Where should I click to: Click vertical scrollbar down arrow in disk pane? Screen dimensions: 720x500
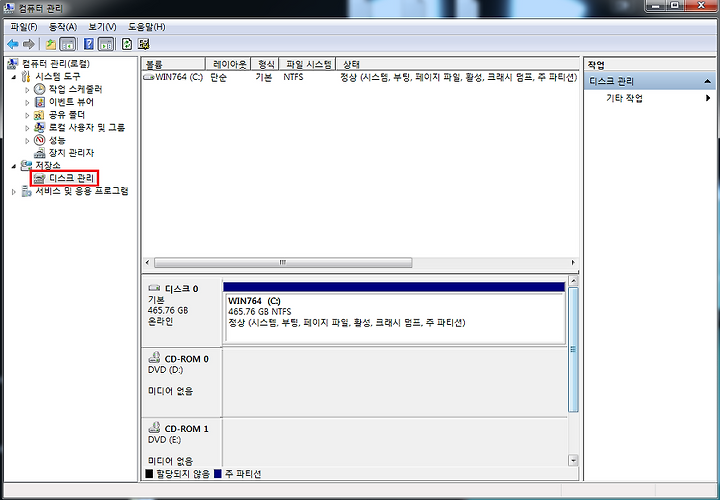tap(573, 460)
